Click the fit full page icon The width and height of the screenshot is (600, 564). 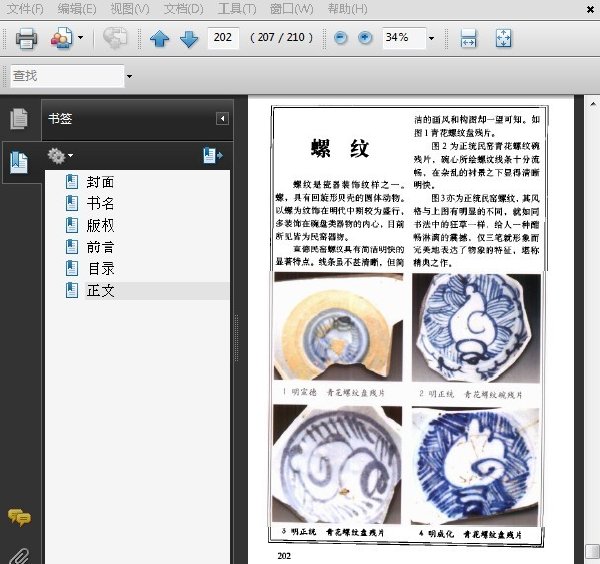503,38
